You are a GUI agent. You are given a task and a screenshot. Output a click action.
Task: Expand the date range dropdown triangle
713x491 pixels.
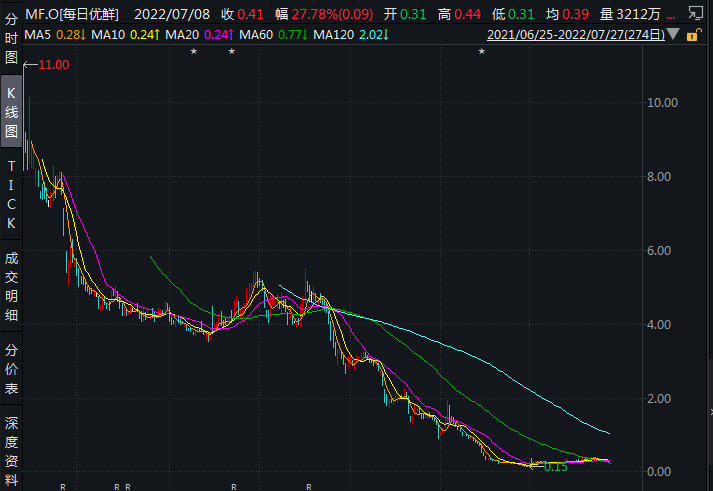[673, 35]
